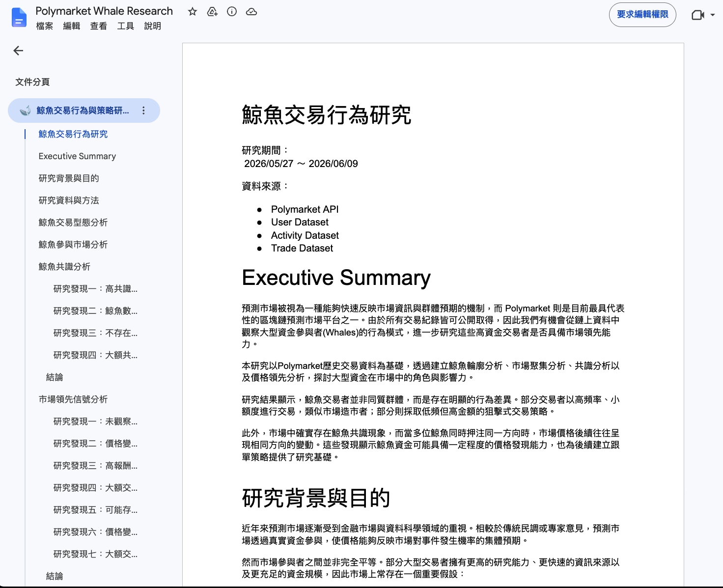Open the document info icon
Viewport: 723px width, 588px height.
232,11
